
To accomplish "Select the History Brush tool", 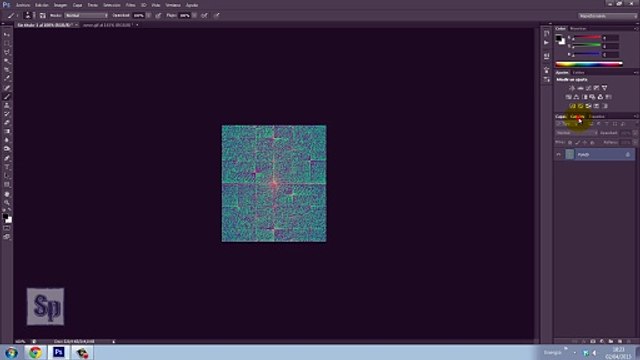I will [x=7, y=114].
